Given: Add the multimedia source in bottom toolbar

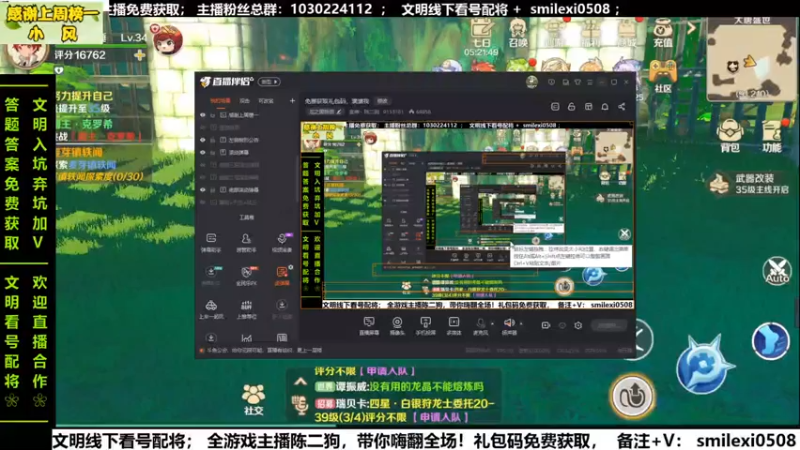Looking at the screenshot, I should click(x=454, y=326).
